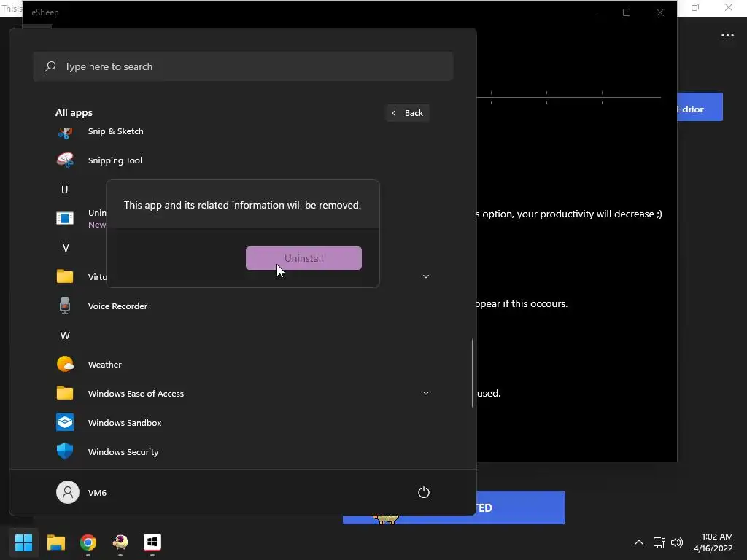Open the Snip & Sketch app icon
747x560 pixels.
pos(65,132)
